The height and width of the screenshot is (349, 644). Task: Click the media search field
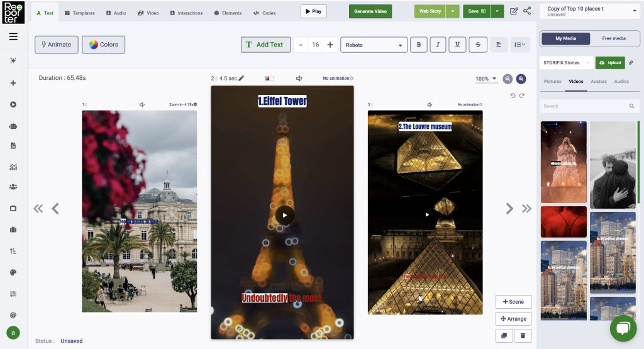(589, 106)
